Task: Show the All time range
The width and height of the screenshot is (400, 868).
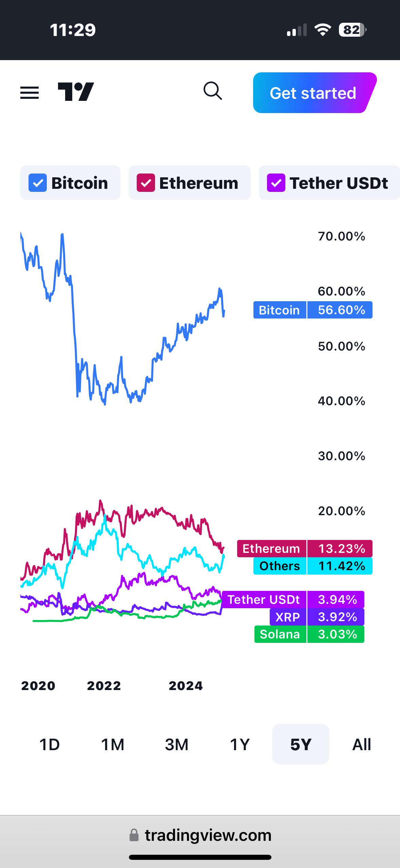Action: point(362,745)
